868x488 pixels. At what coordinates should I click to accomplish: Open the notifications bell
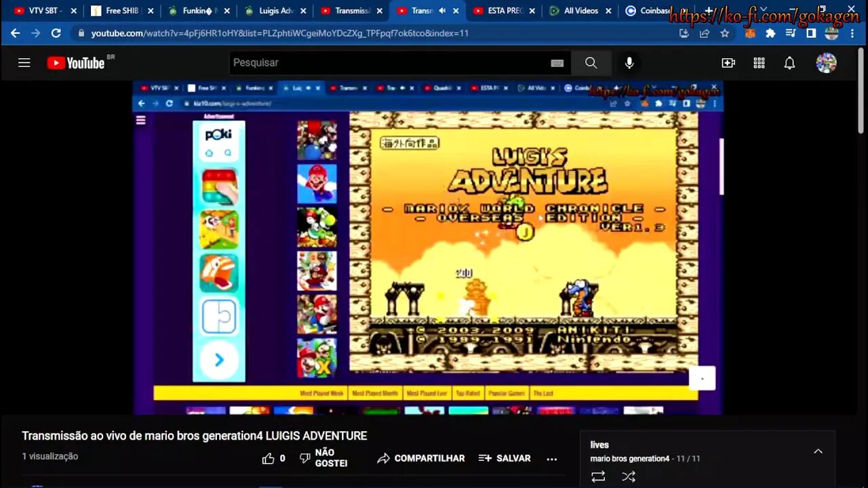[x=789, y=63]
